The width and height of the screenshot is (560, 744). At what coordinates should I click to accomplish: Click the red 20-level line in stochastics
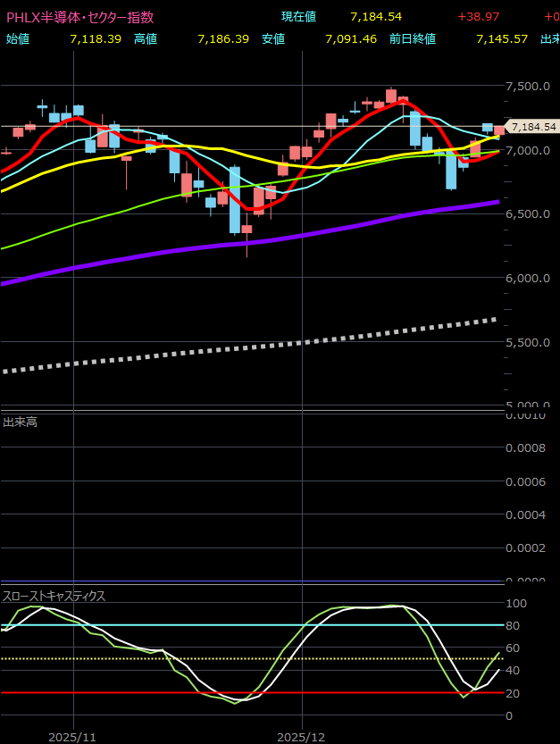134,692
